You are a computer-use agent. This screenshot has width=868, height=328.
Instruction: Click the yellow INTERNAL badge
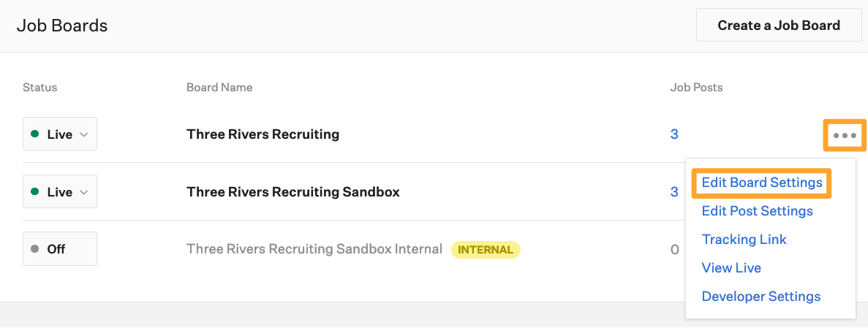486,249
